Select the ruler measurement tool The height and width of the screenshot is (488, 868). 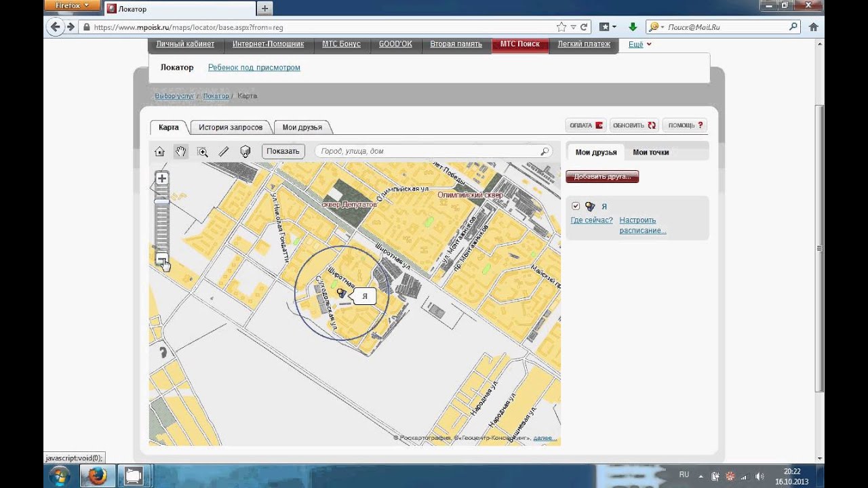pyautogui.click(x=224, y=152)
